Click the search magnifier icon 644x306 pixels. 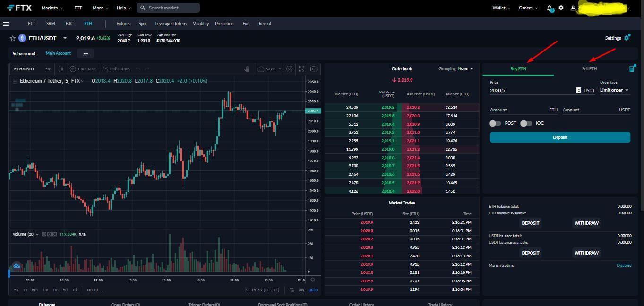tap(143, 8)
